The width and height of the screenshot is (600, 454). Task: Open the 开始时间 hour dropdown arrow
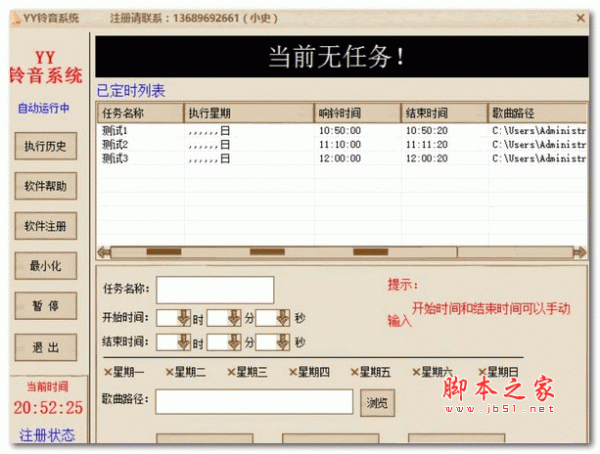[x=184, y=318]
